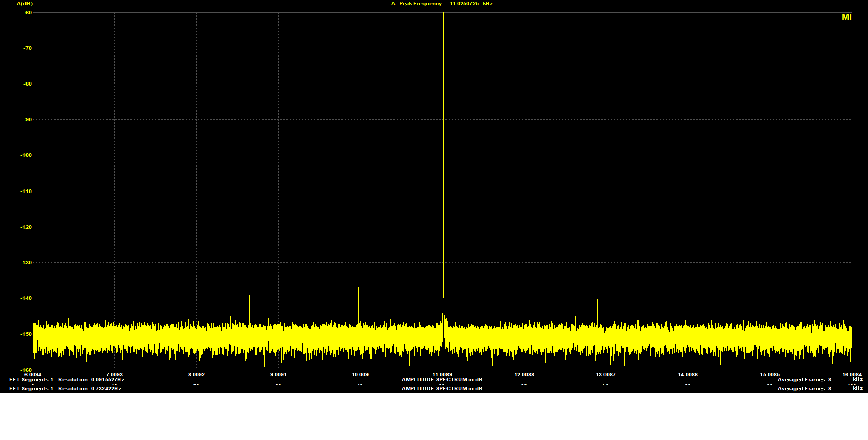Select the 16.0084 frequency axis label
868x440 pixels.
point(852,374)
